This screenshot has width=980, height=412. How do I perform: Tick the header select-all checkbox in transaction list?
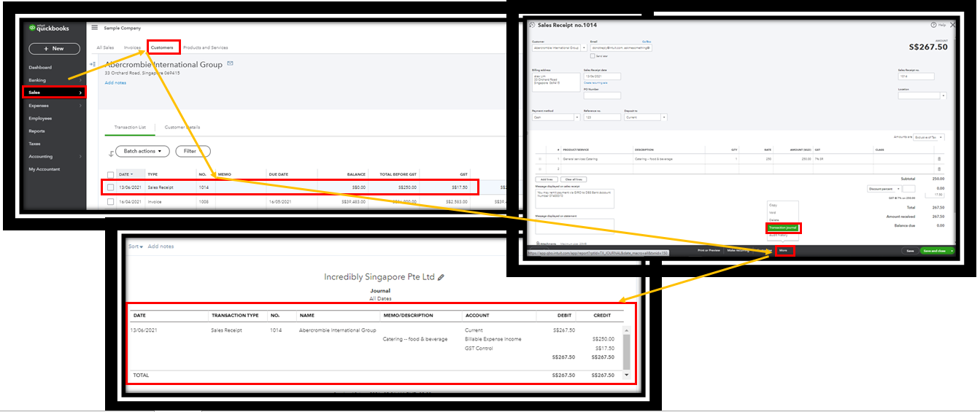(x=111, y=174)
